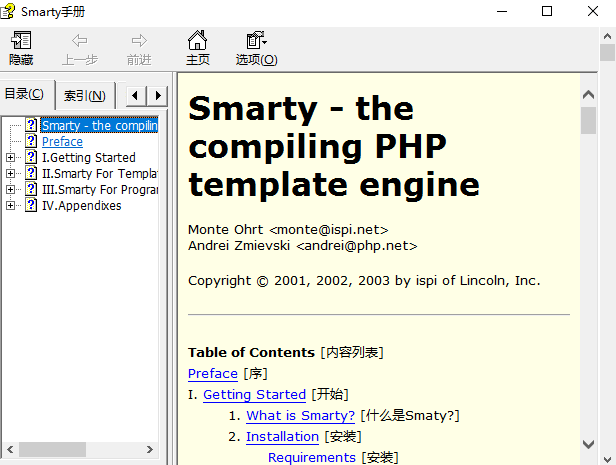The height and width of the screenshot is (465, 616).
Task: Click the help page icon beside Preface
Action: (32, 142)
